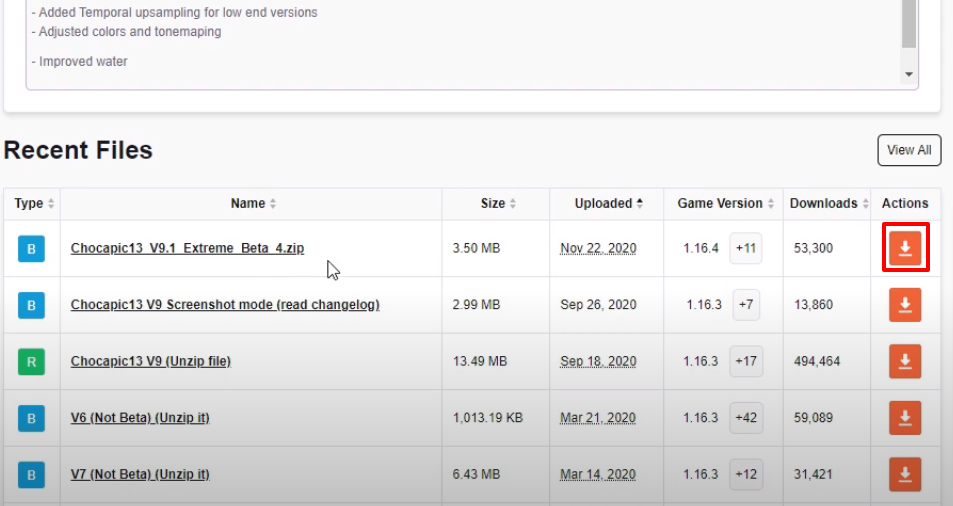953x506 pixels.
Task: Expand the +17 additional game versions
Action: [746, 361]
